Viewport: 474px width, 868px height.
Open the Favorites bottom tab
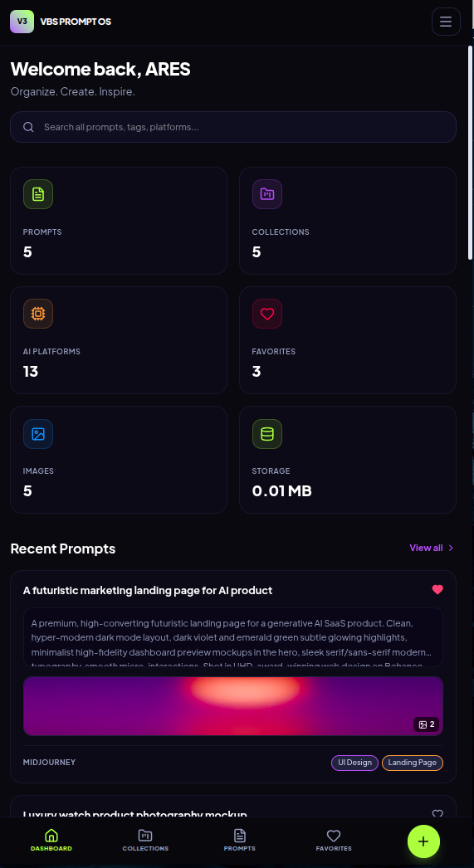pyautogui.click(x=334, y=840)
